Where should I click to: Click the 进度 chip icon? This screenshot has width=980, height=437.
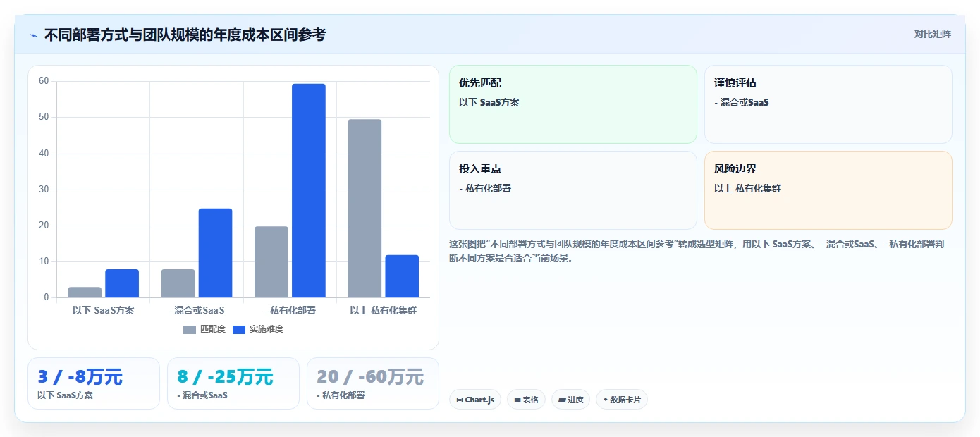coord(562,400)
